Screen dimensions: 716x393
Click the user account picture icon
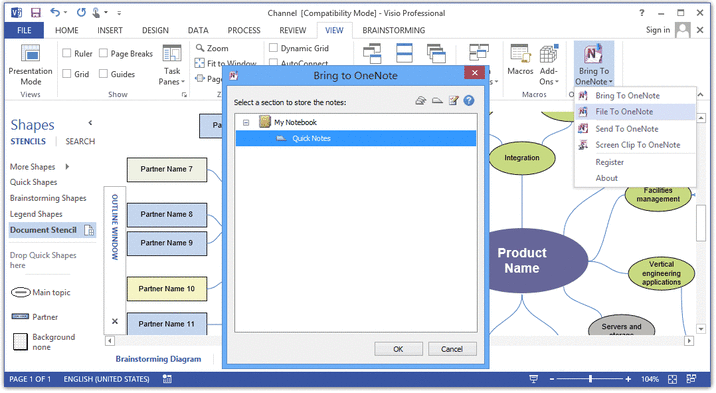[x=683, y=30]
